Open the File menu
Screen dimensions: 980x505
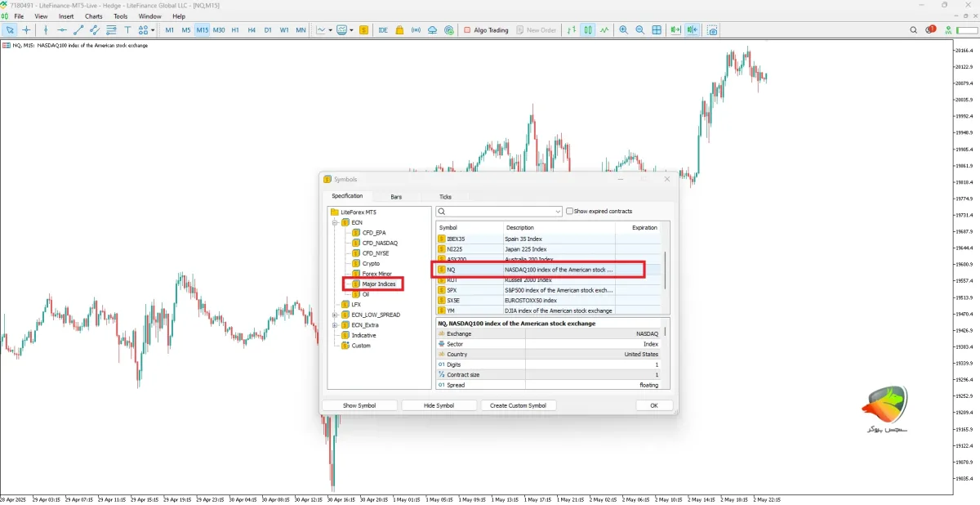pyautogui.click(x=19, y=16)
